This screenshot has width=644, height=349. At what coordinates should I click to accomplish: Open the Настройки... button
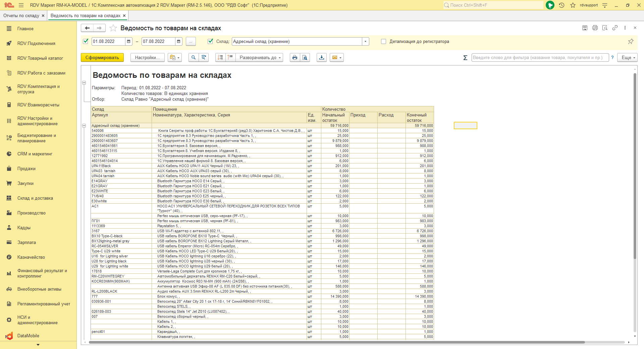(147, 58)
